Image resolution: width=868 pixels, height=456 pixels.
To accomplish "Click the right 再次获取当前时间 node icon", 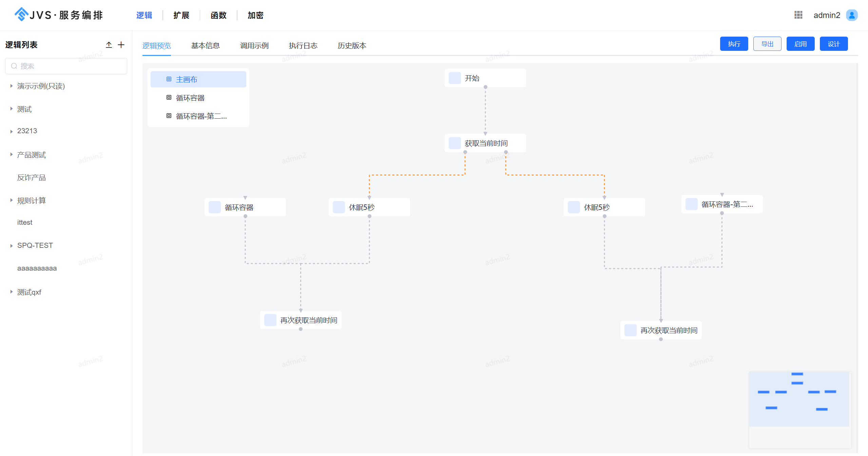I will pos(630,330).
